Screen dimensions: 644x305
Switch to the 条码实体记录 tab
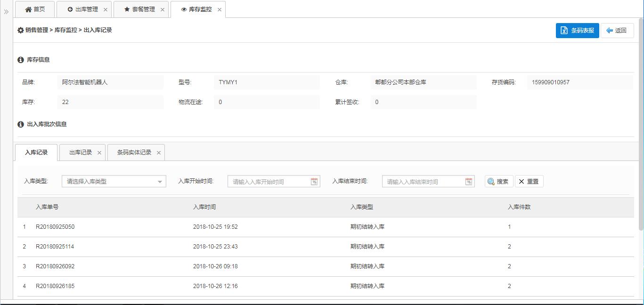pos(134,152)
